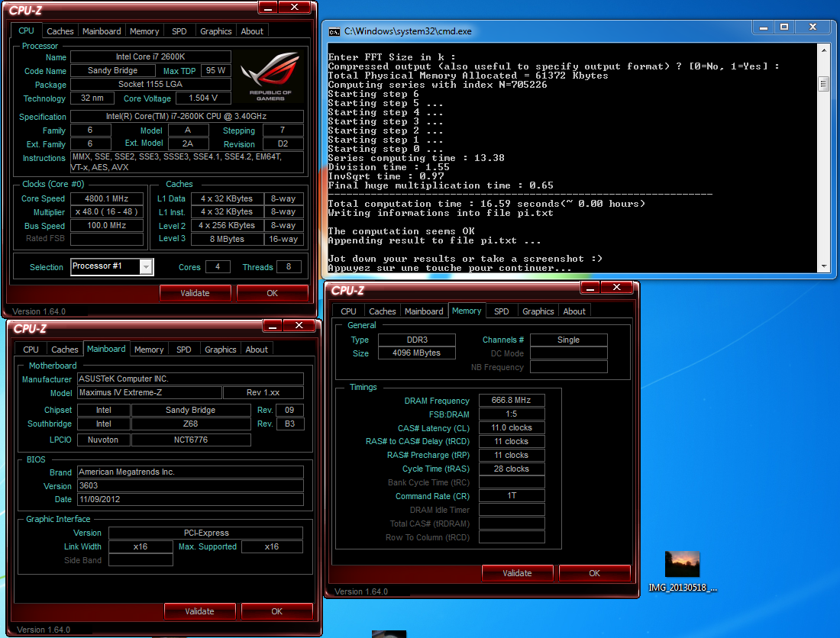Screen dimensions: 840x638
Task: Click Validate in the CPU tab window
Action: pyautogui.click(x=195, y=293)
